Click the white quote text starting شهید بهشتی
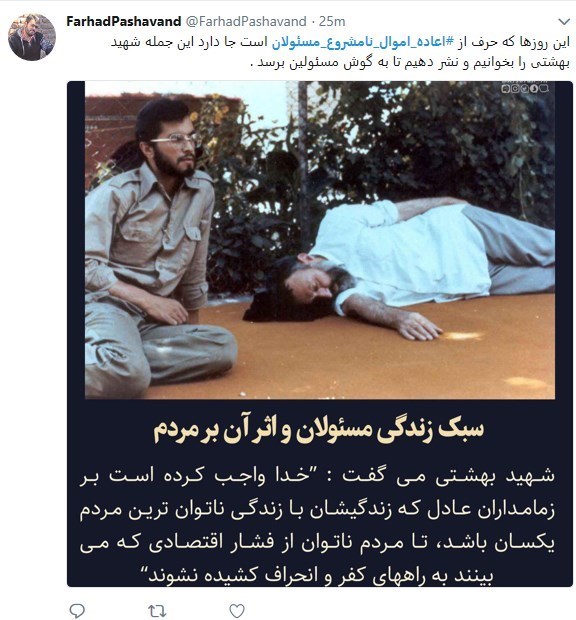 [317, 525]
